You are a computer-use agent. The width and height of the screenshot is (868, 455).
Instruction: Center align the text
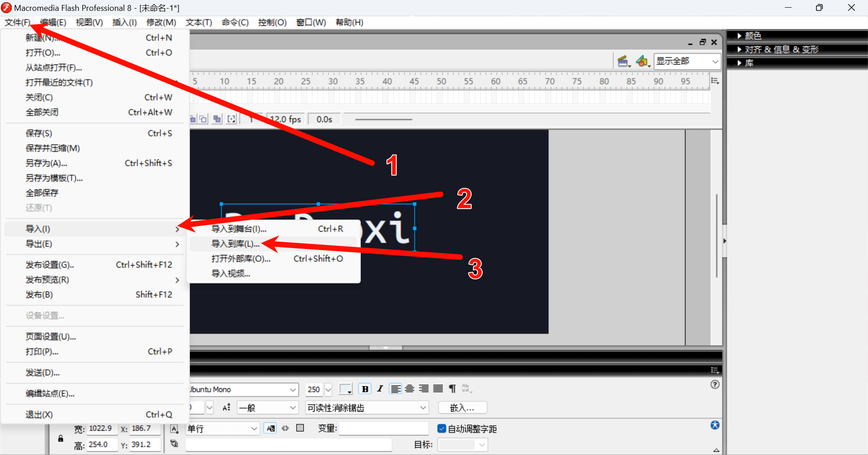point(410,389)
